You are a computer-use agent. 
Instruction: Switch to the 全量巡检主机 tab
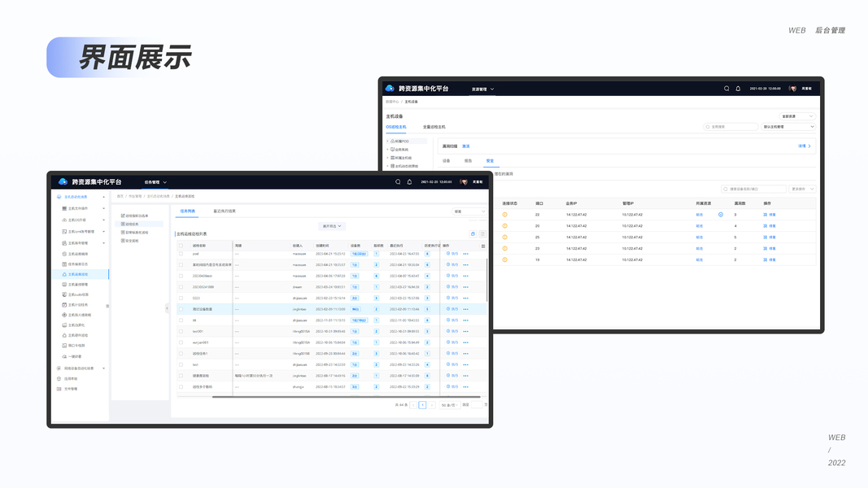coord(434,127)
